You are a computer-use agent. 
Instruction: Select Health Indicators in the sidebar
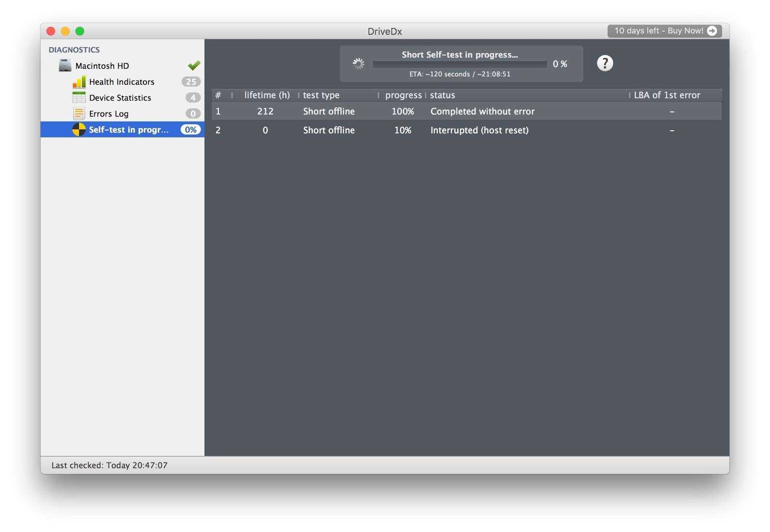[x=122, y=82]
